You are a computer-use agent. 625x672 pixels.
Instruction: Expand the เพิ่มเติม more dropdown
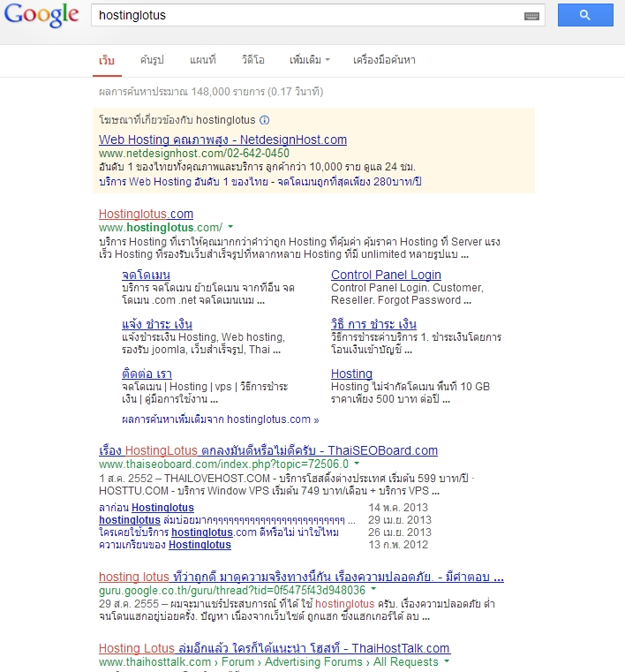tap(309, 60)
